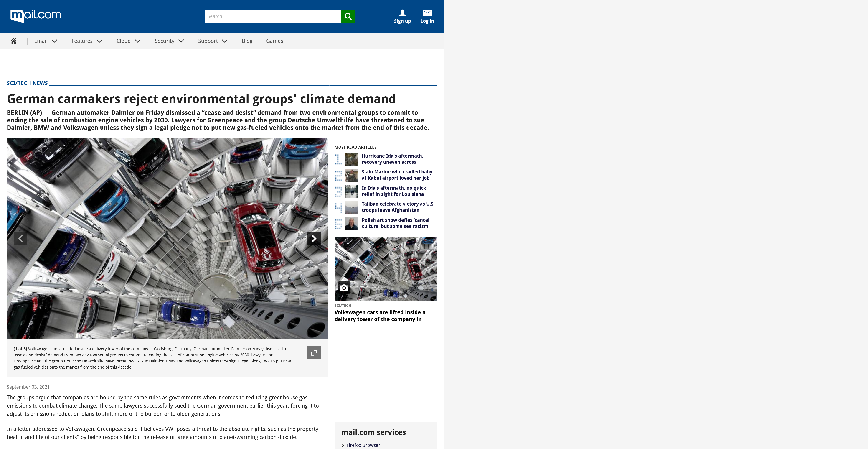868x449 pixels.
Task: Open Polish art show defies article
Action: pyautogui.click(x=396, y=223)
